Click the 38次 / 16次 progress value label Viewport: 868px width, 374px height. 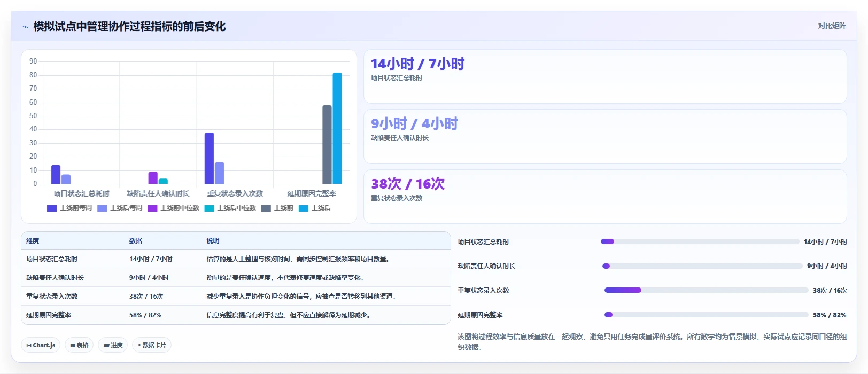(x=830, y=291)
